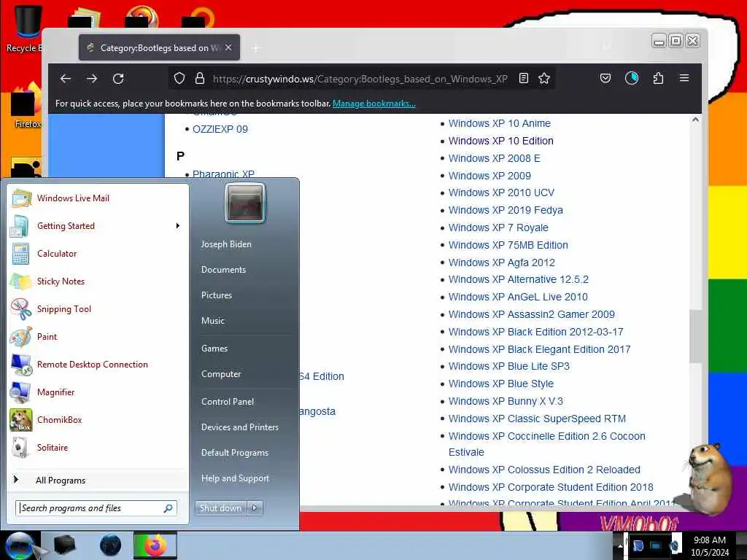This screenshot has width=747, height=560.
Task: Reload the page with refresh icon
Action: (118, 79)
